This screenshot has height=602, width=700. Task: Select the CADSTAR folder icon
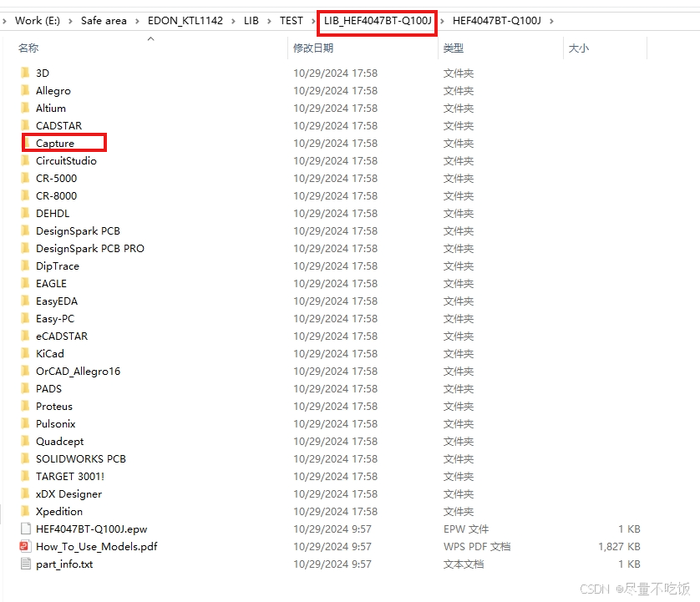tap(25, 125)
